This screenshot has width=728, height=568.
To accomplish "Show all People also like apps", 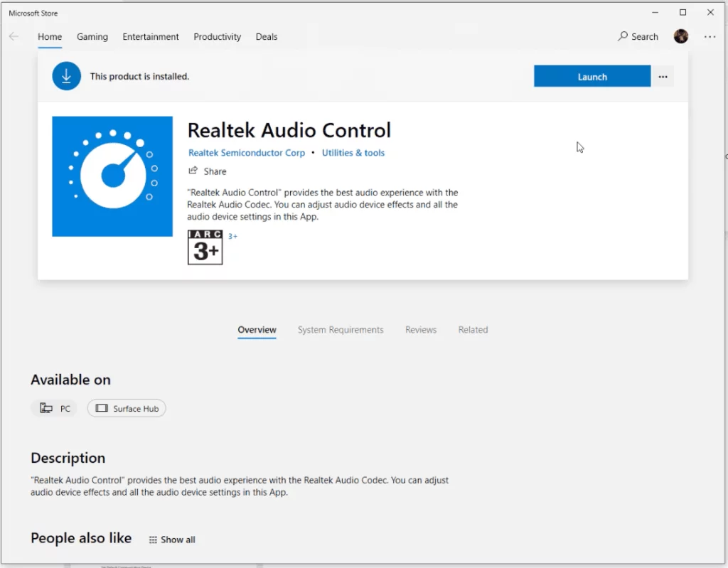I will (x=172, y=540).
